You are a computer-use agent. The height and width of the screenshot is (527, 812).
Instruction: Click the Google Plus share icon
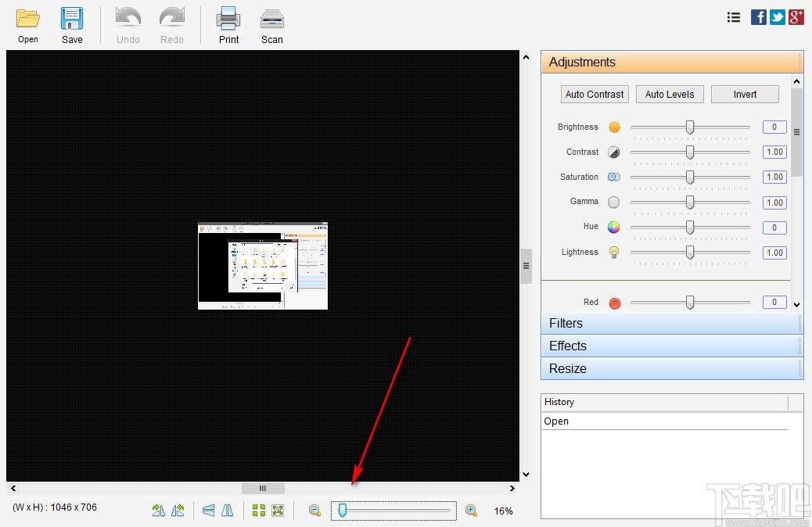point(796,17)
